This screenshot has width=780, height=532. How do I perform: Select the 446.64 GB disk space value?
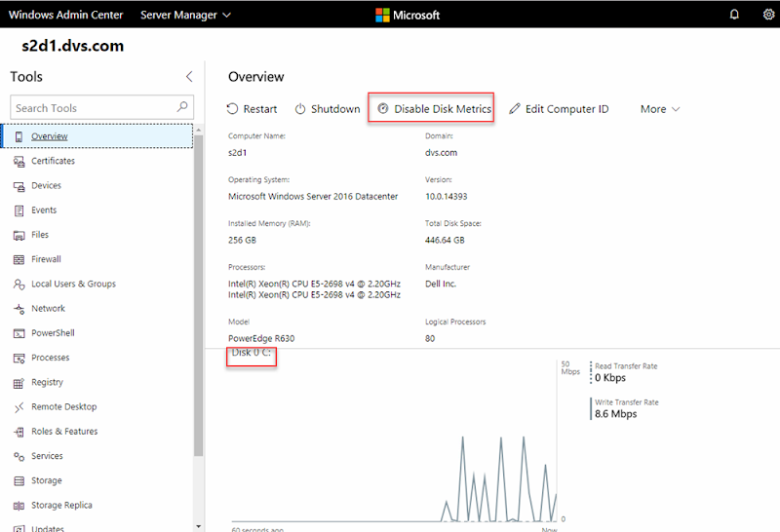pyautogui.click(x=445, y=240)
